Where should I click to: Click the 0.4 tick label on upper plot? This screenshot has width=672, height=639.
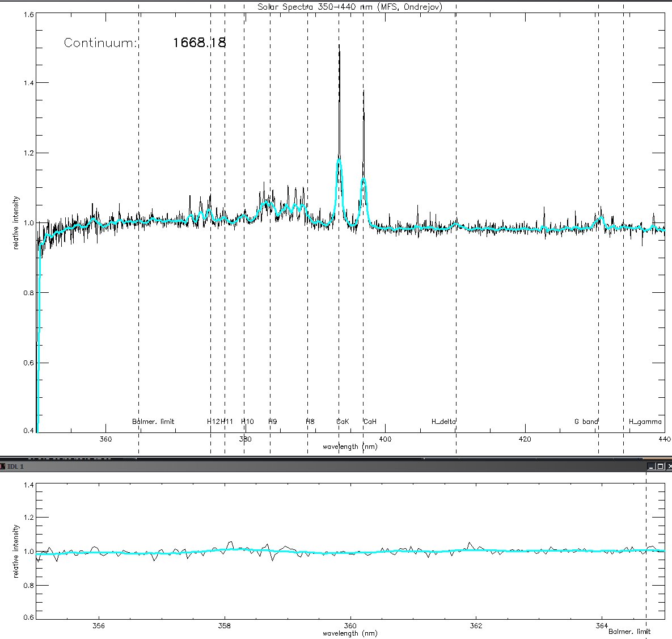(29, 431)
